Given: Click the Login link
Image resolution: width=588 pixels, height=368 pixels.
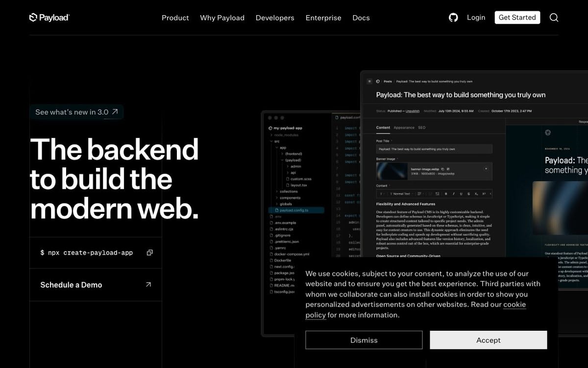Looking at the screenshot, I should coord(476,17).
